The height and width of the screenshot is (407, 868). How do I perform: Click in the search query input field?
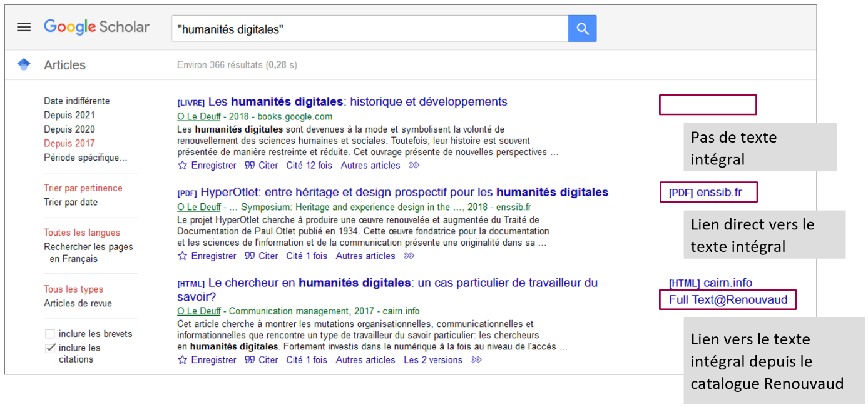(x=370, y=29)
